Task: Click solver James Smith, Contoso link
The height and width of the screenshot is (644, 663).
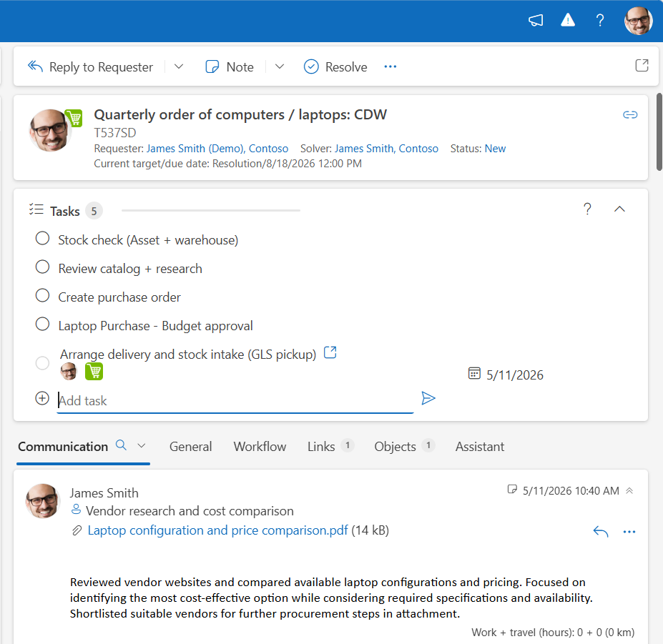Action: 386,149
